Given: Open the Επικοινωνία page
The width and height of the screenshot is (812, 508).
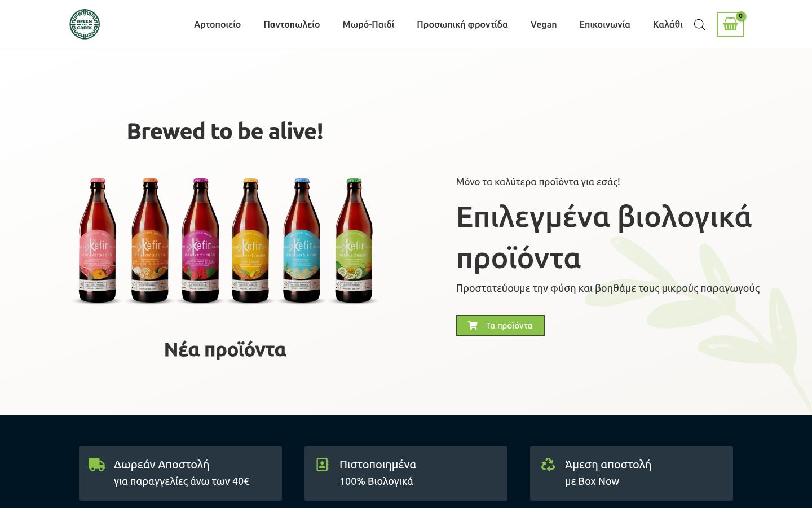Looking at the screenshot, I should (x=605, y=24).
